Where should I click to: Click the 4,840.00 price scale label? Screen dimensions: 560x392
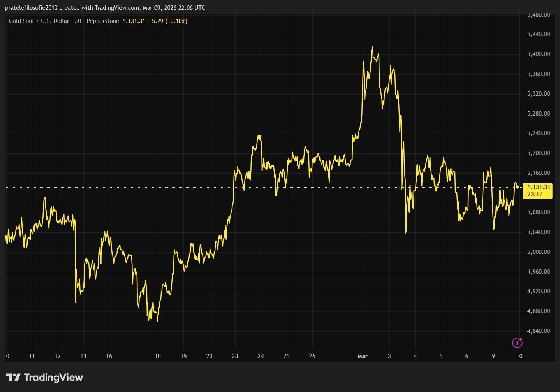click(x=539, y=331)
